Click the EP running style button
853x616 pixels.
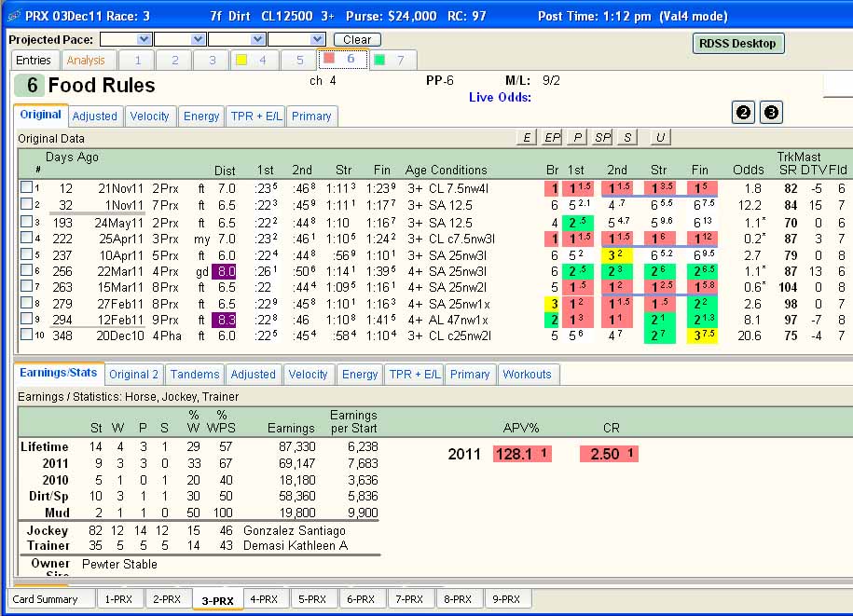552,138
